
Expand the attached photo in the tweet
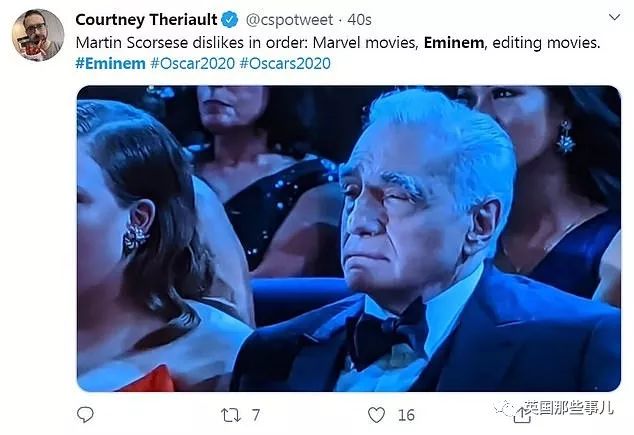[x=348, y=238]
